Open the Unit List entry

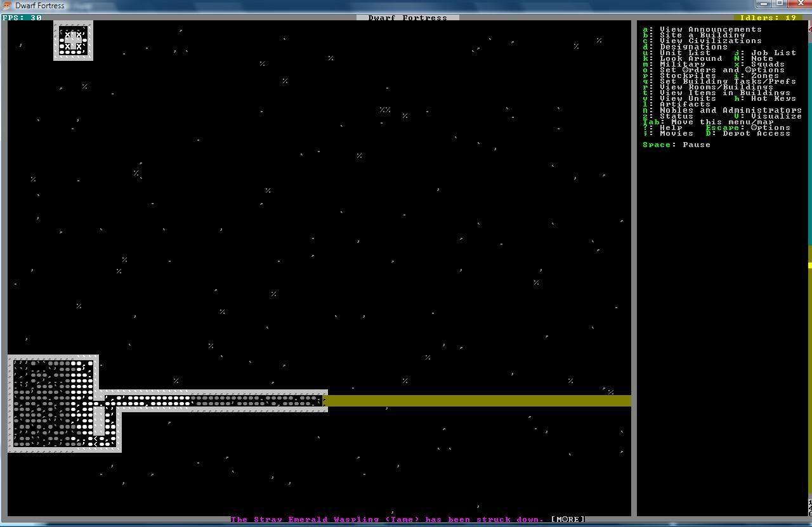point(677,53)
